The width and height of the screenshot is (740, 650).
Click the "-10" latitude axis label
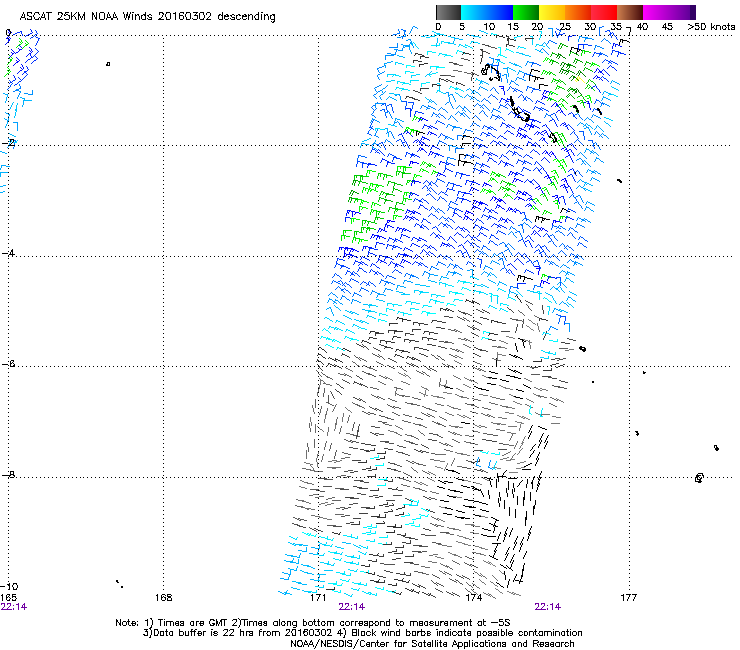tap(9, 586)
